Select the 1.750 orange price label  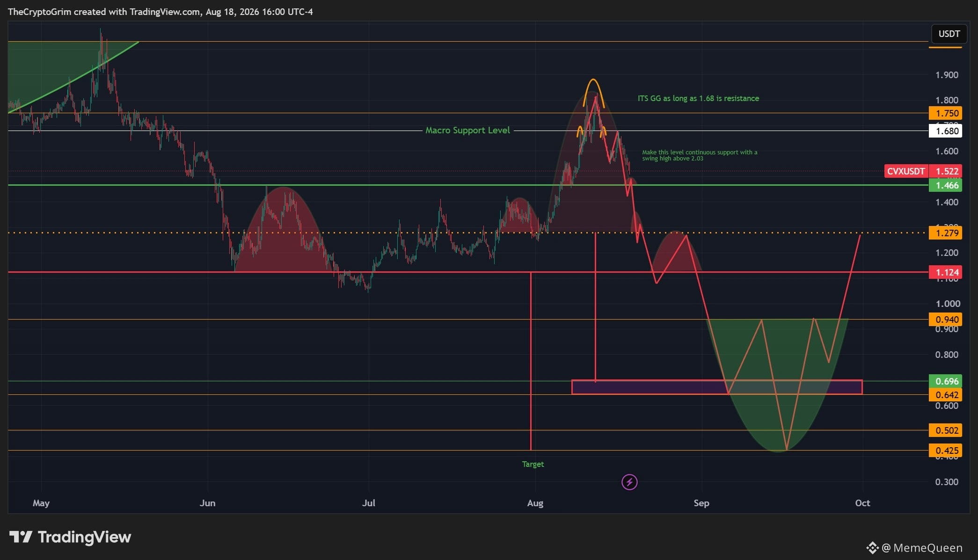pos(946,113)
